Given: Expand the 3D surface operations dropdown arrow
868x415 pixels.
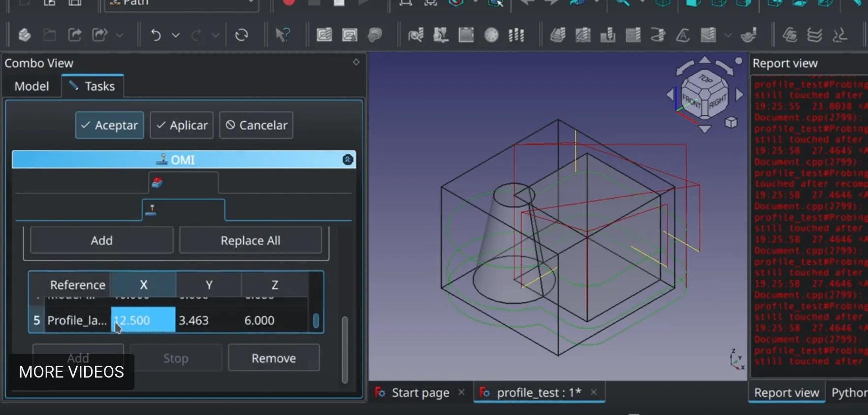Looking at the screenshot, I should [x=728, y=35].
